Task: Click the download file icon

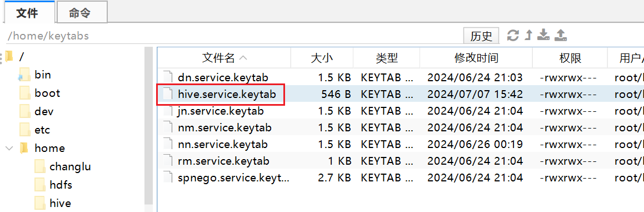Action: point(543,35)
